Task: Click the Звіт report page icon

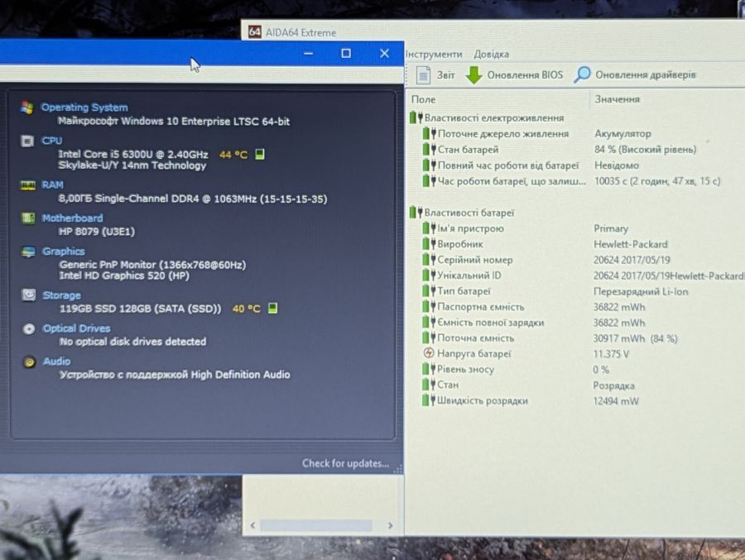Action: 423,75
